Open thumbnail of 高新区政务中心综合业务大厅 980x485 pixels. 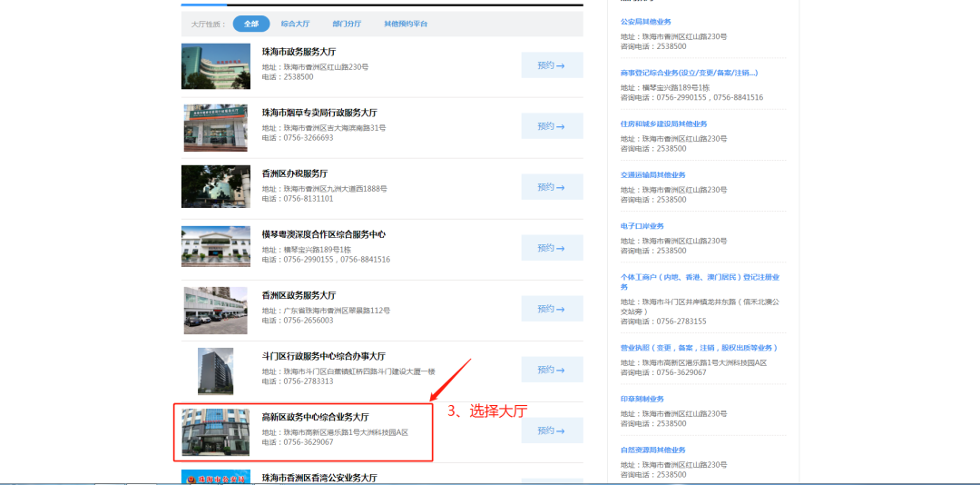[216, 432]
